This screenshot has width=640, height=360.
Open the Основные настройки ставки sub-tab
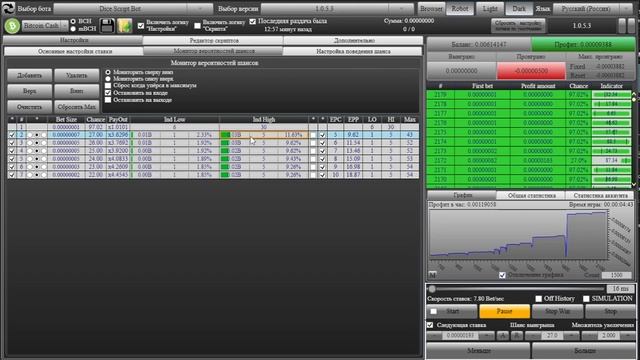coord(74,51)
